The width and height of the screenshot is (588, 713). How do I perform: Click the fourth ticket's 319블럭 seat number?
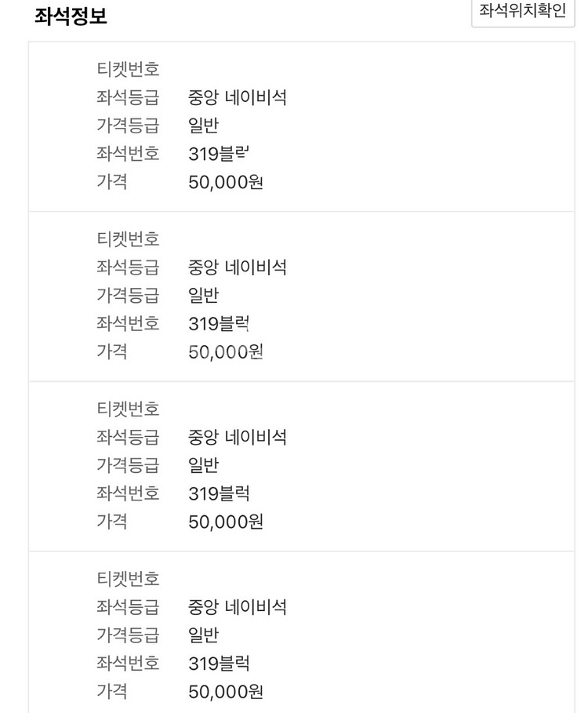click(219, 664)
